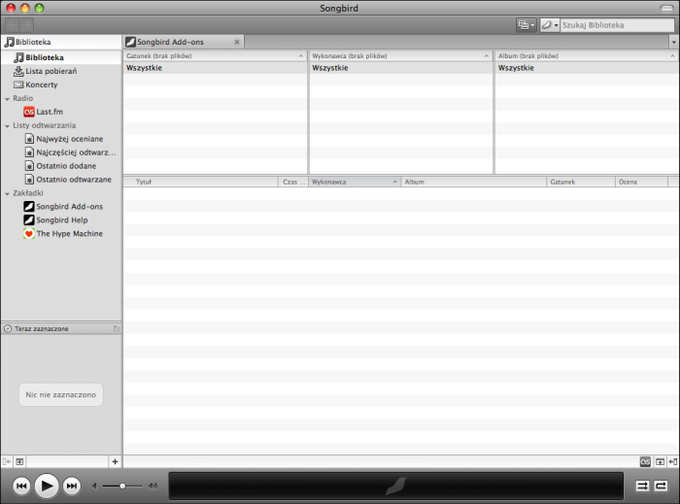Open the media view switcher dropdown

(526, 25)
